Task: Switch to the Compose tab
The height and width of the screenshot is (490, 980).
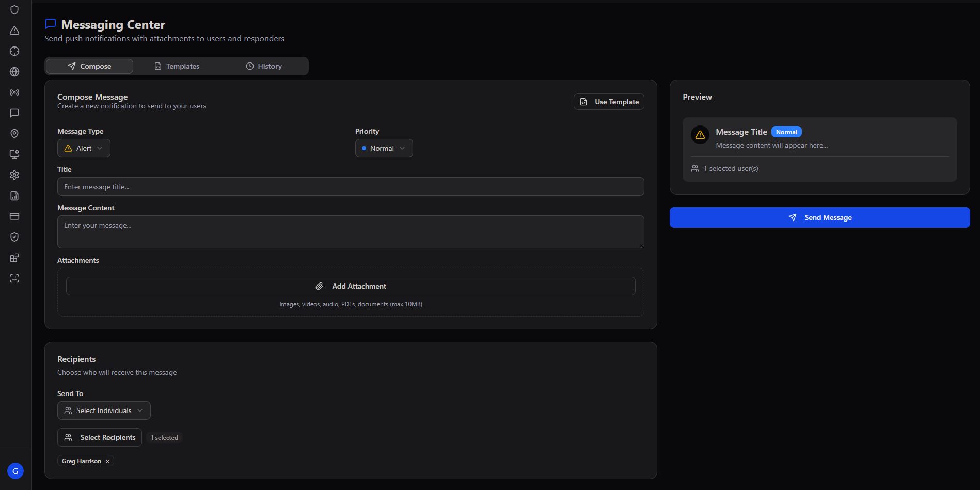Action: pyautogui.click(x=89, y=66)
